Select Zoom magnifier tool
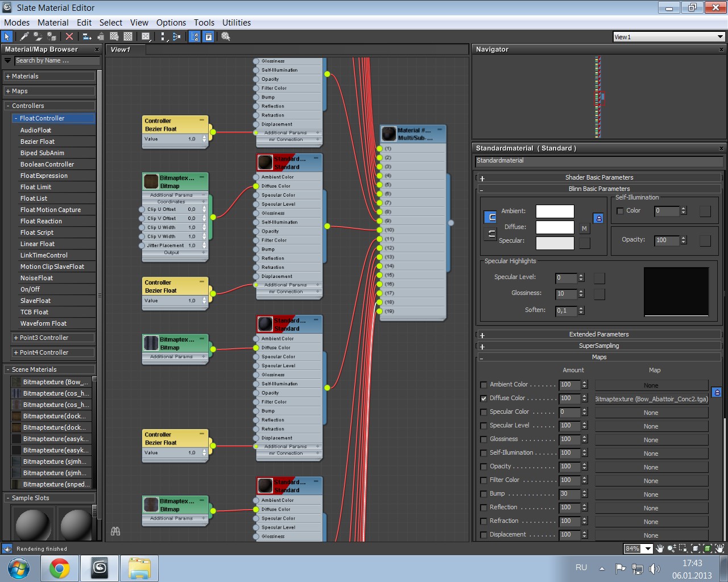The image size is (728, 582). point(672,548)
